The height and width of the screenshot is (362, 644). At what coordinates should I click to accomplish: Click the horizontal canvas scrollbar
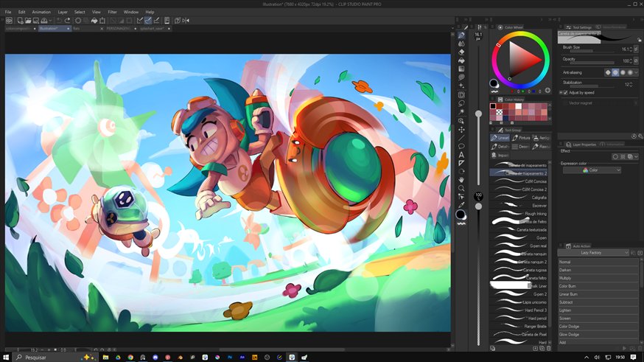(284, 349)
